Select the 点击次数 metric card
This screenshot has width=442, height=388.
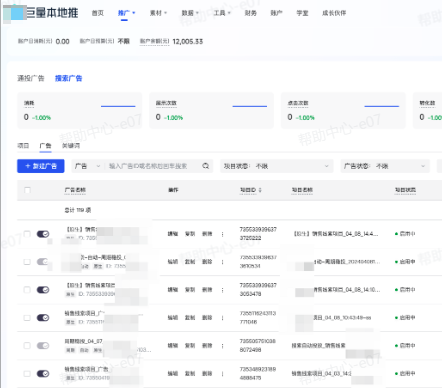coord(343,111)
